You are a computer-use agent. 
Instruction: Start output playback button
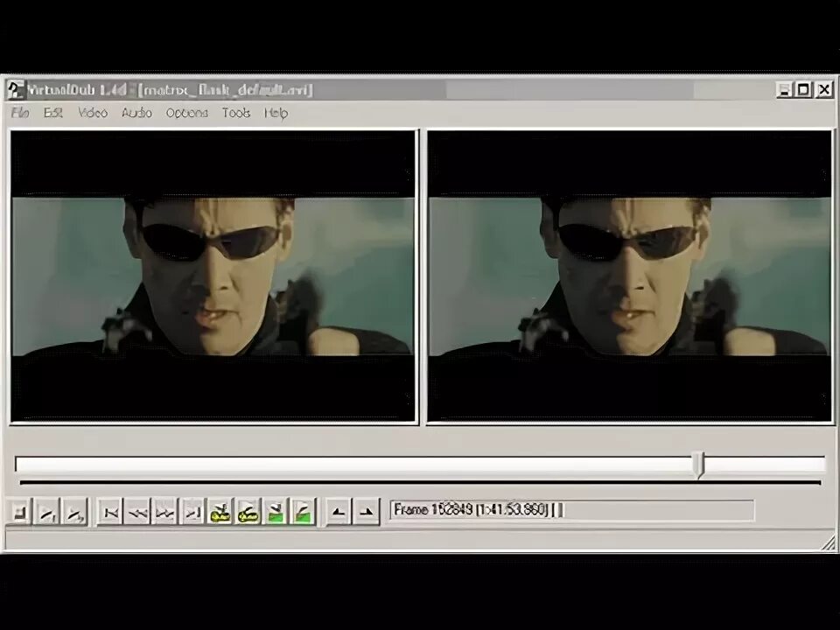(75, 513)
